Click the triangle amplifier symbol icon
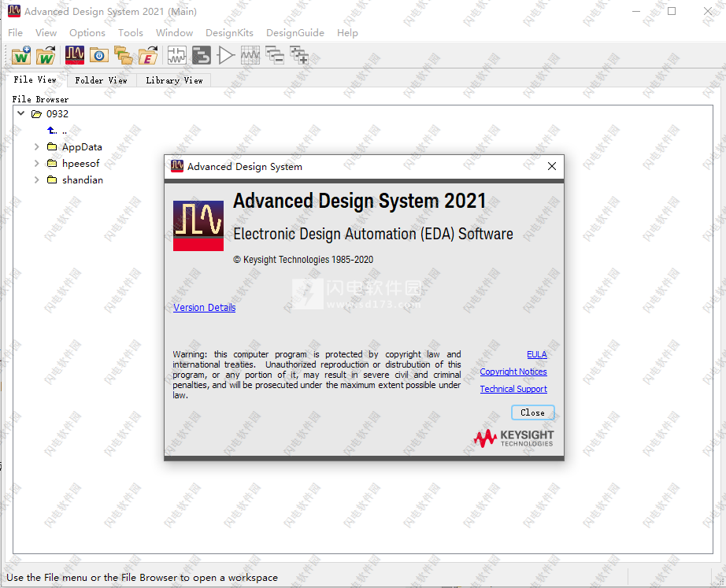 coord(226,56)
